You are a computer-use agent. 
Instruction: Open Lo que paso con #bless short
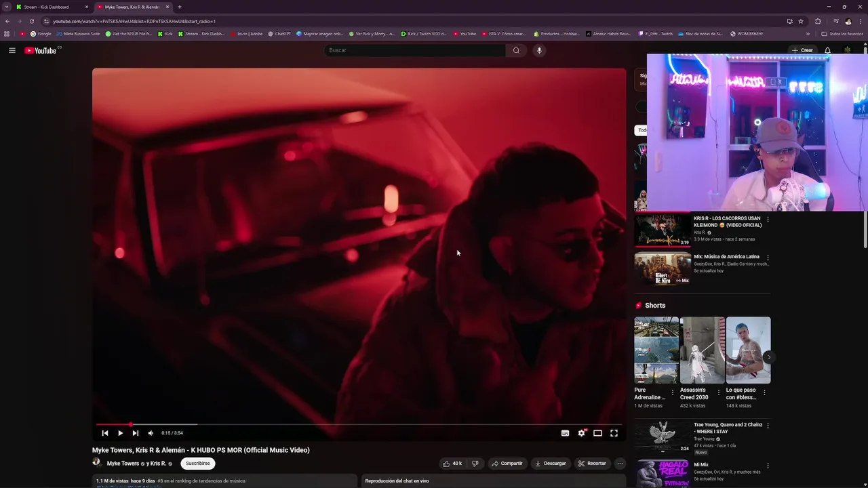(748, 350)
